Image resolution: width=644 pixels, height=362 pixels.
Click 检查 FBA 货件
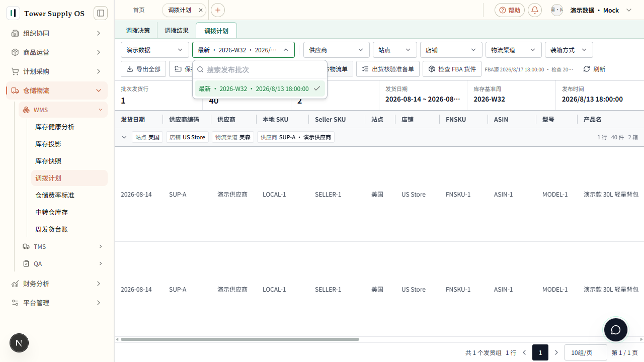452,69
